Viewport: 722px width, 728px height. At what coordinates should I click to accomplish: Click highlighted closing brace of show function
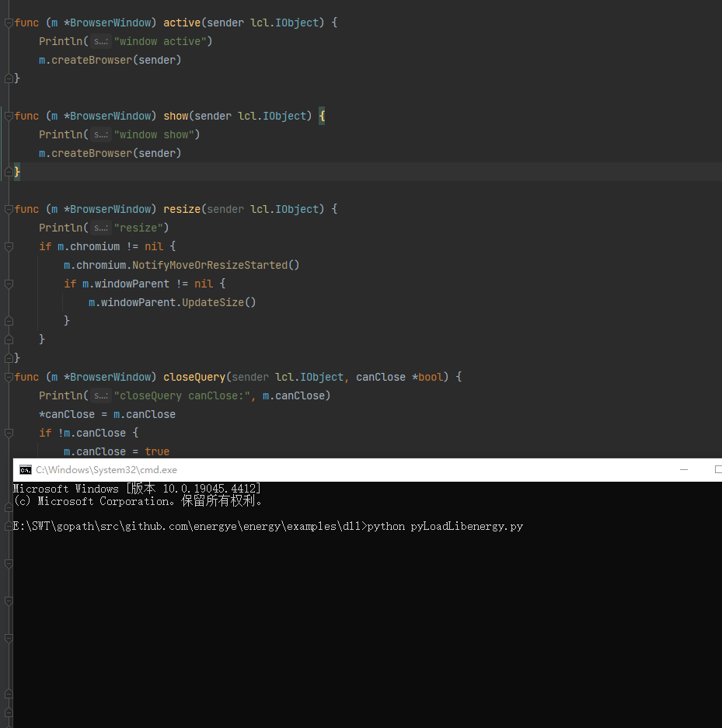tap(17, 172)
